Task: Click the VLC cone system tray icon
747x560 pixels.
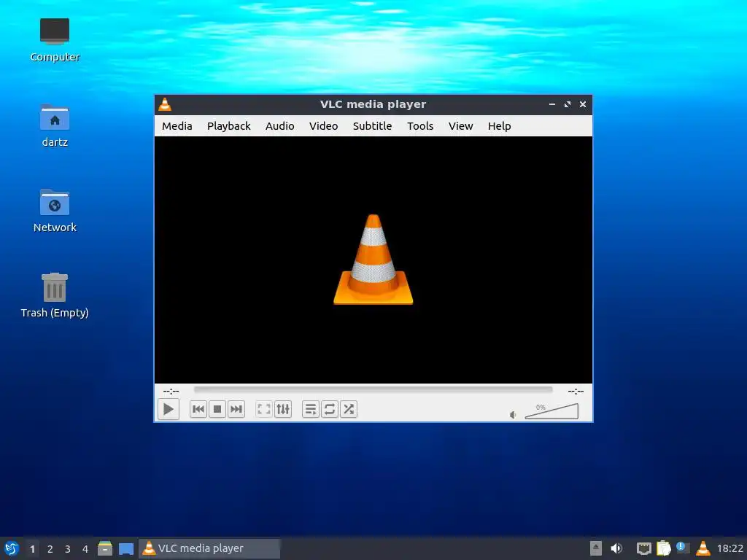Action: pyautogui.click(x=703, y=548)
